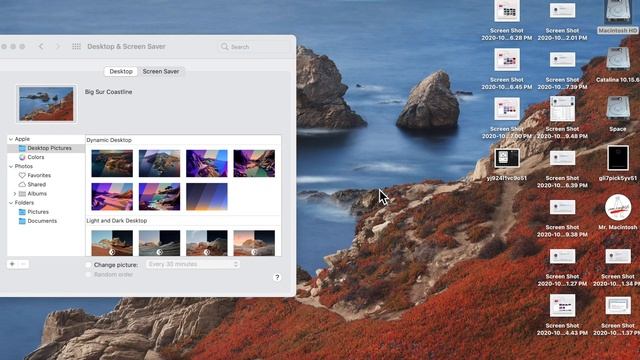Focus the Search field in preferences window
This screenshot has height=360, width=640.
click(254, 47)
